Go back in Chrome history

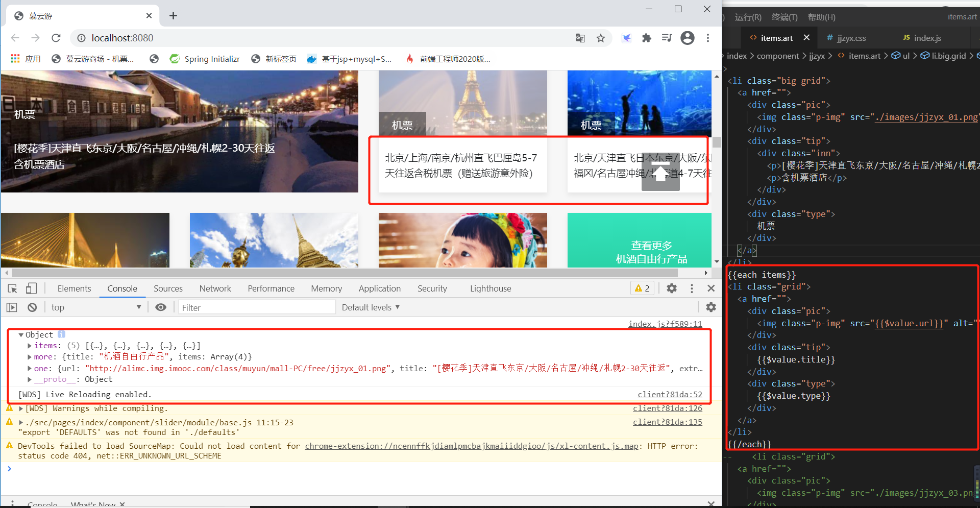click(15, 38)
